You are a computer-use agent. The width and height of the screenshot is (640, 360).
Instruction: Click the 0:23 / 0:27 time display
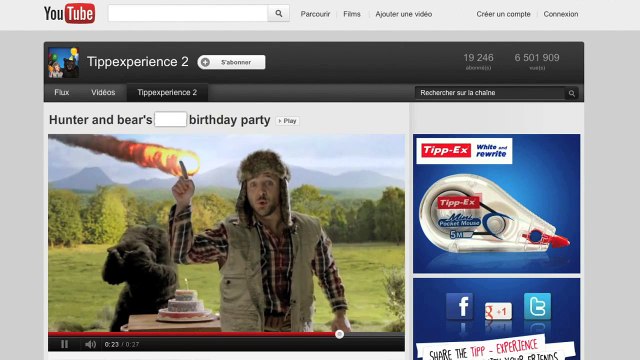coord(122,344)
